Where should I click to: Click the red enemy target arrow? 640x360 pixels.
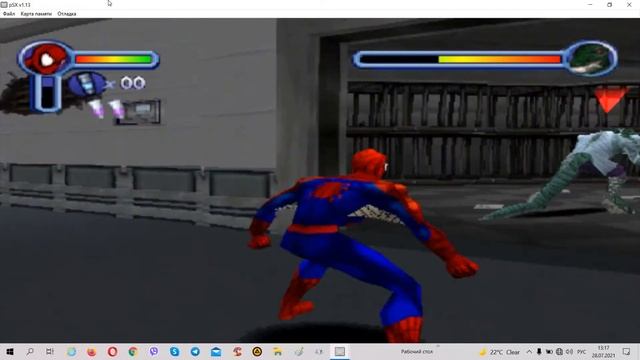(x=609, y=99)
